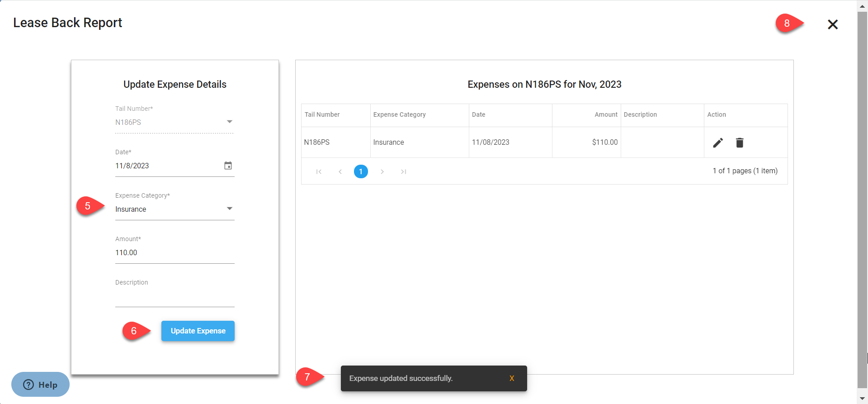Screen dimensions: 868x404
Task: Click the Update Expense button
Action: click(198, 331)
